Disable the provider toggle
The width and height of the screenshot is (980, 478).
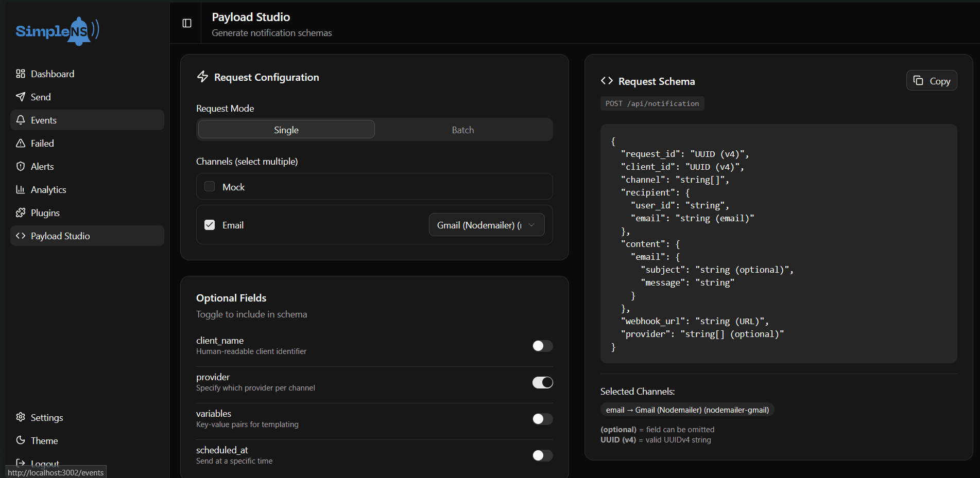[x=542, y=382]
